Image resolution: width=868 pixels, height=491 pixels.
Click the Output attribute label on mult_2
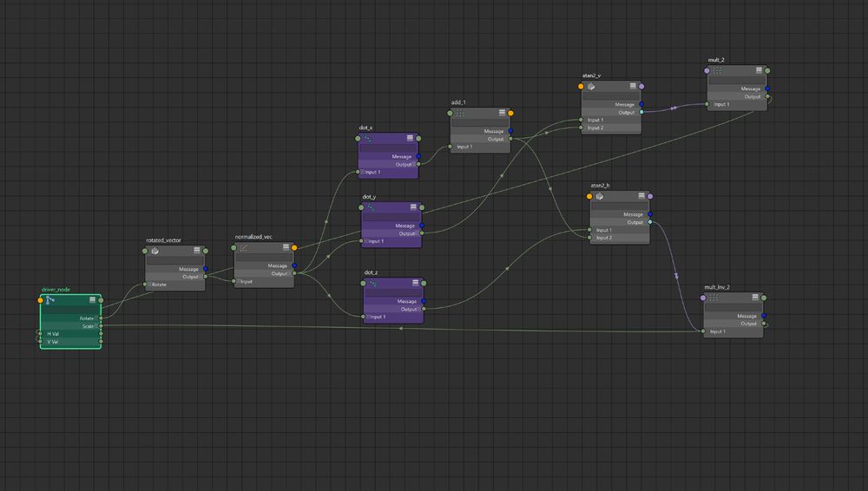tap(753, 96)
